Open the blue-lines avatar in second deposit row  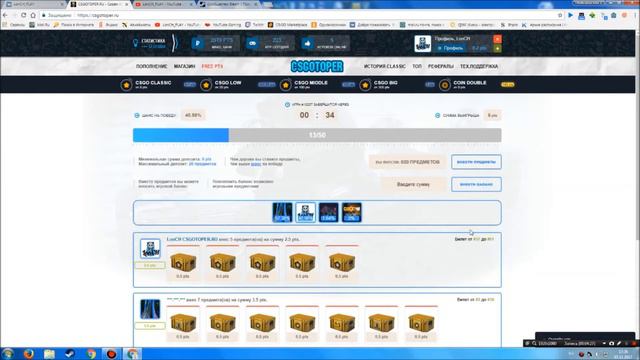point(150,309)
